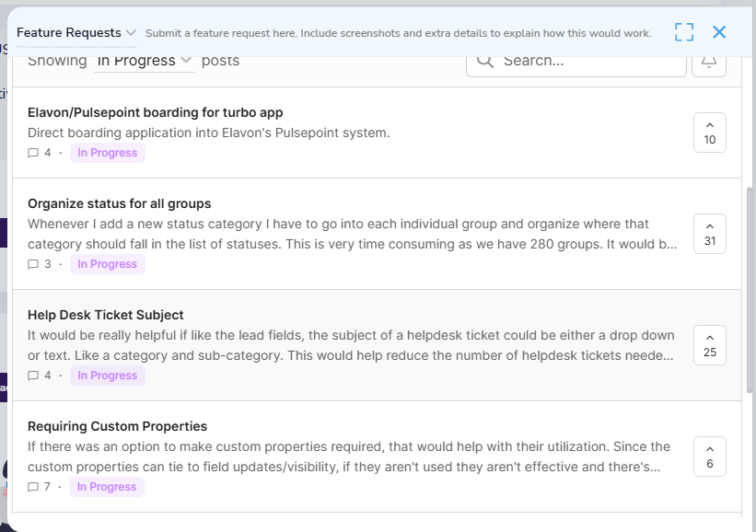
Task: Close the Feature Requests panel
Action: point(719,32)
